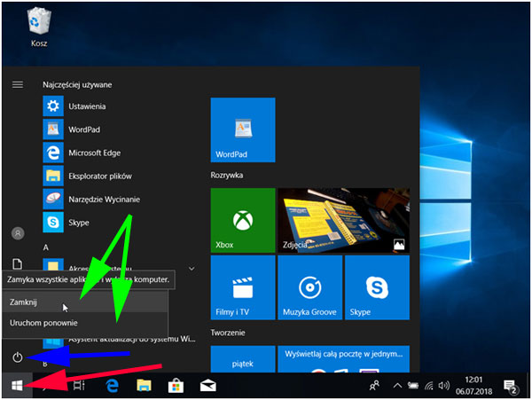Select Zamknij in the power menu

point(85,302)
